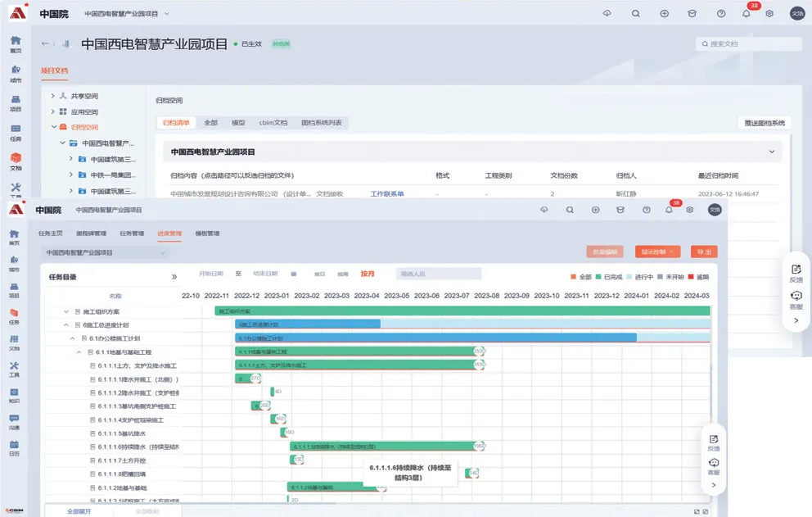
Task: Collapse the 6.1办公楼施工计划 task row
Action: (x=73, y=338)
